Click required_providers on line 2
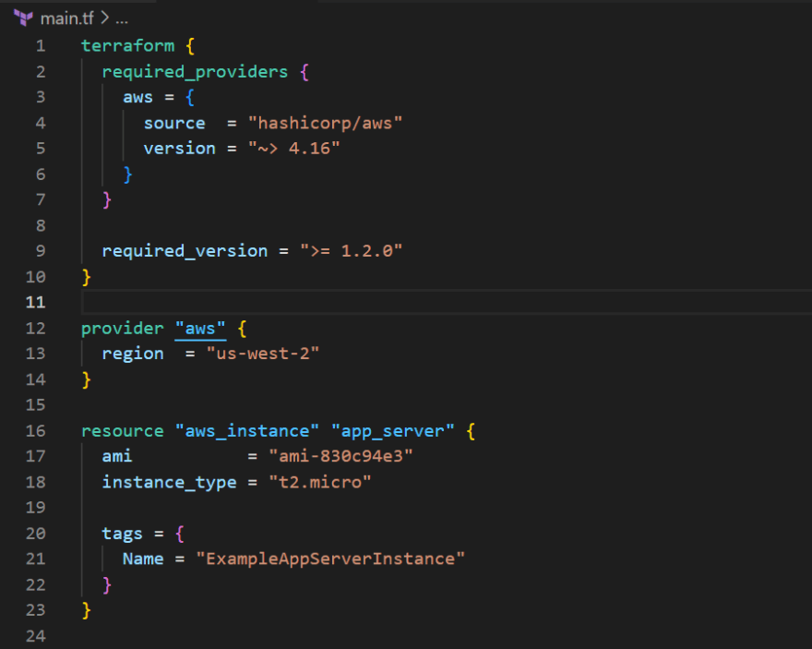Image resolution: width=812 pixels, height=649 pixels. [x=195, y=72]
